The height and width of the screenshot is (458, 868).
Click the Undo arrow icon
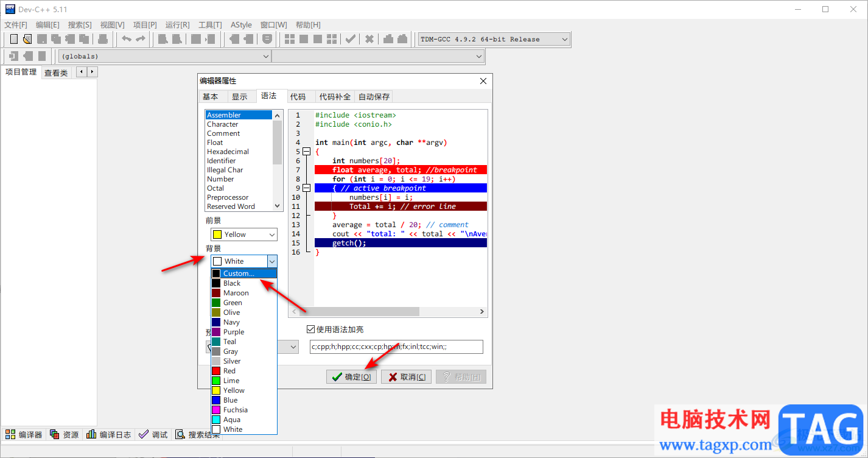point(127,39)
